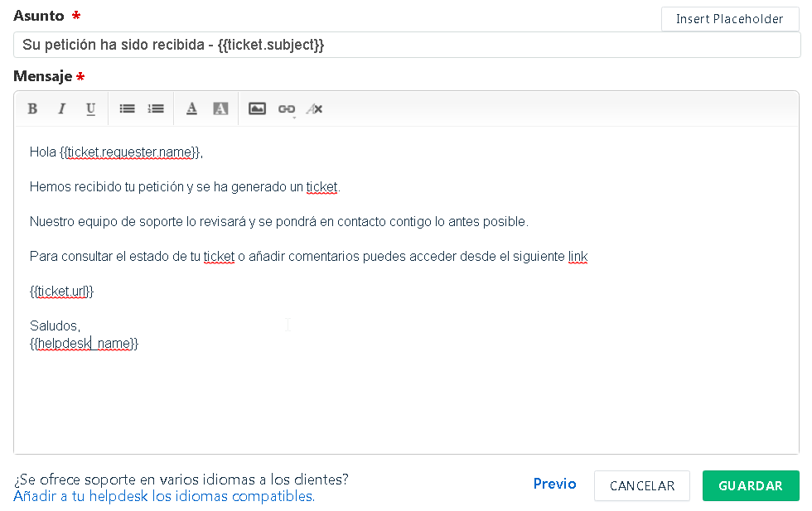Click the {{ticket.requester.name}} placeholder text
This screenshot has height=511, width=812.
[131, 152]
